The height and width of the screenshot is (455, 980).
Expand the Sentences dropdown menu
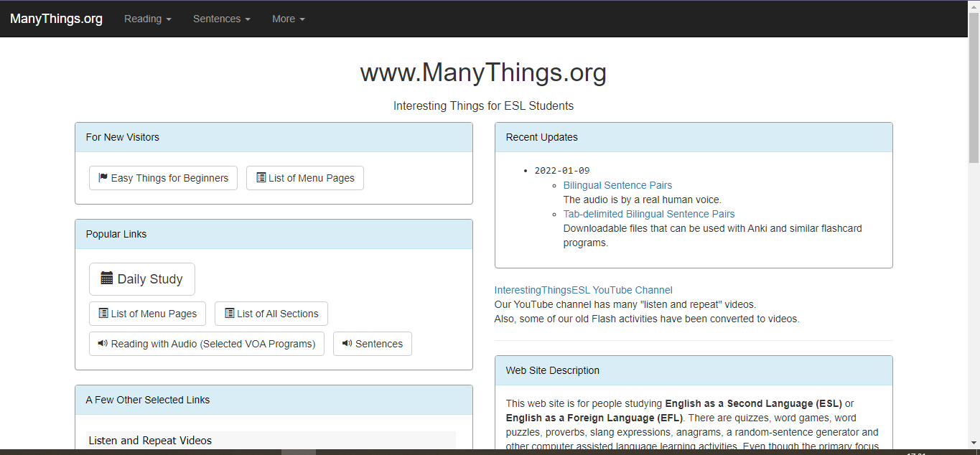point(222,19)
